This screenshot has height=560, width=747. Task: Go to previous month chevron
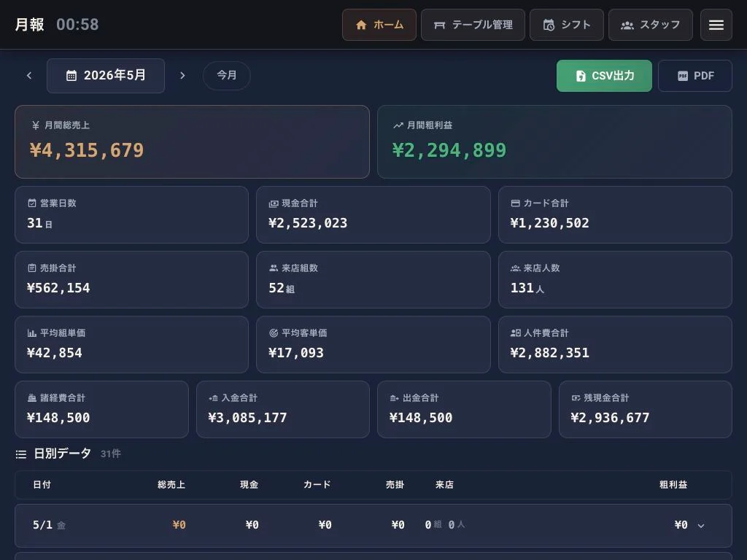tap(29, 75)
